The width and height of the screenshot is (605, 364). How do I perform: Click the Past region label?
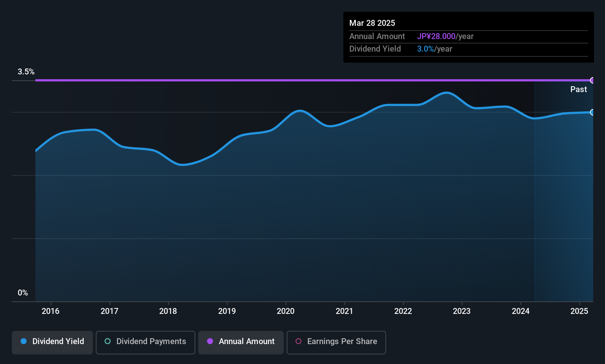[578, 89]
